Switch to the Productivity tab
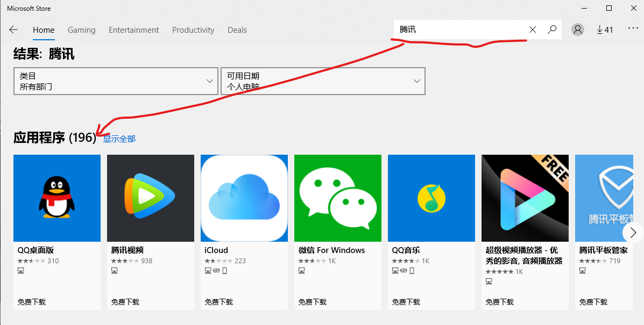644x325 pixels. click(x=193, y=30)
